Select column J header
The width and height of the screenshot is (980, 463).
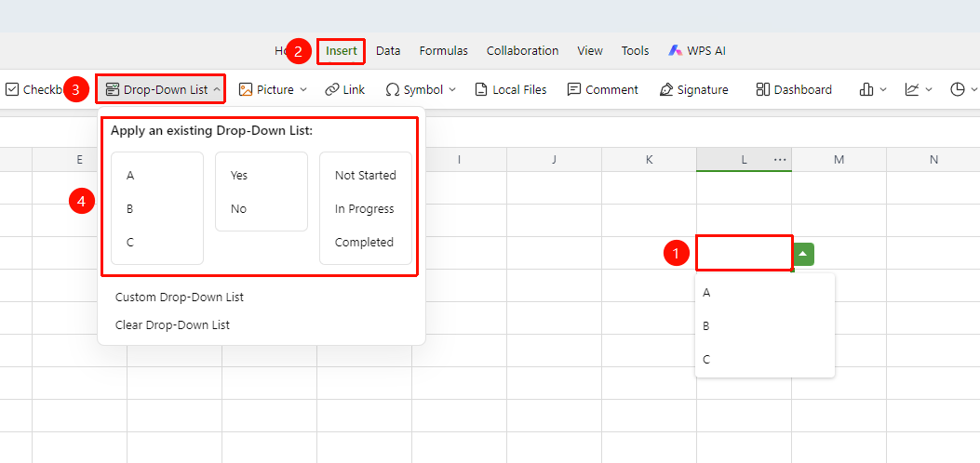tap(554, 160)
